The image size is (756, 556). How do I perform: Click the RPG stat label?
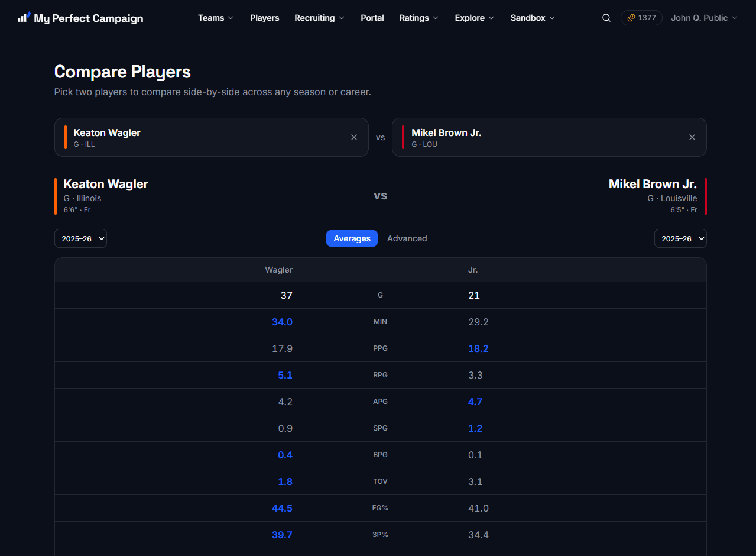[x=381, y=375]
